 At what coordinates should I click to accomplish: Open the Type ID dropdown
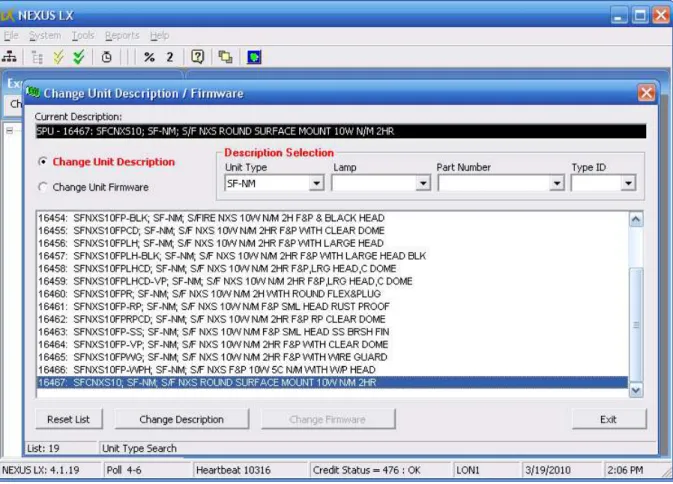pos(628,183)
